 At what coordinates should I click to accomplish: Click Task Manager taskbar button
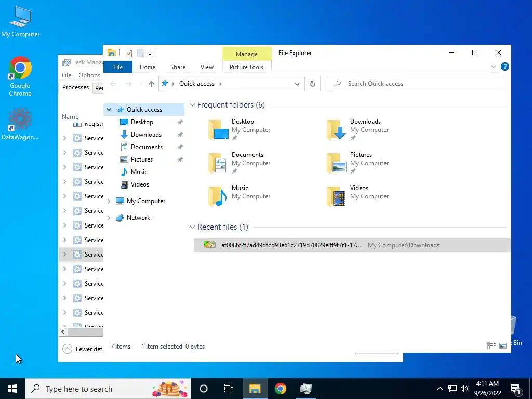pyautogui.click(x=305, y=389)
